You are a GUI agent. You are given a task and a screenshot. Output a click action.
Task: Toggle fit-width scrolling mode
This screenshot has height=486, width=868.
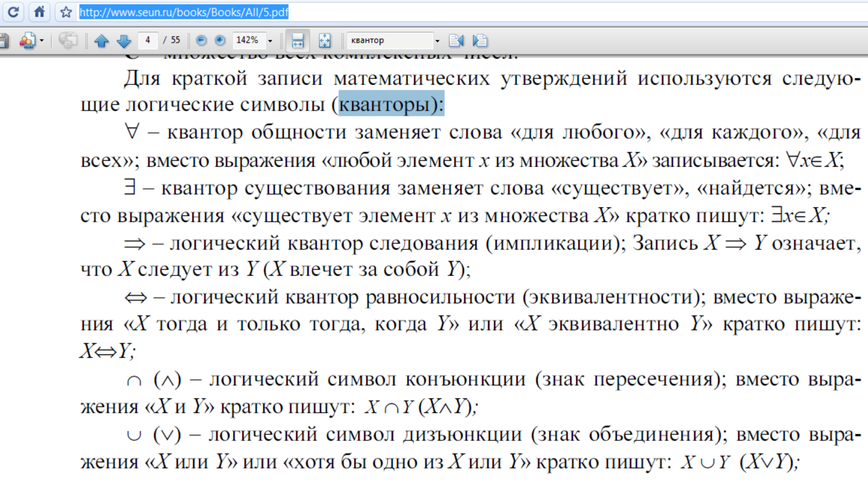[298, 40]
